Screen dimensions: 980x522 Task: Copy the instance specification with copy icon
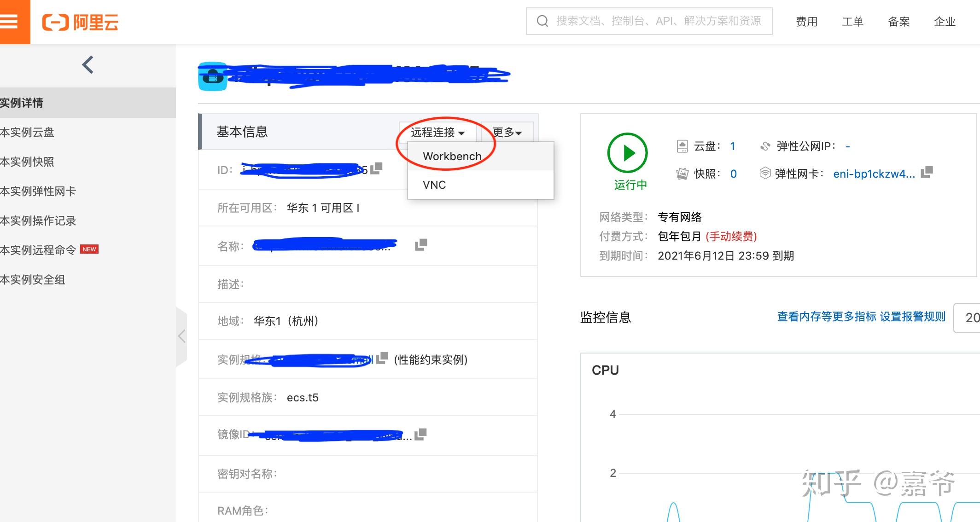pos(382,358)
